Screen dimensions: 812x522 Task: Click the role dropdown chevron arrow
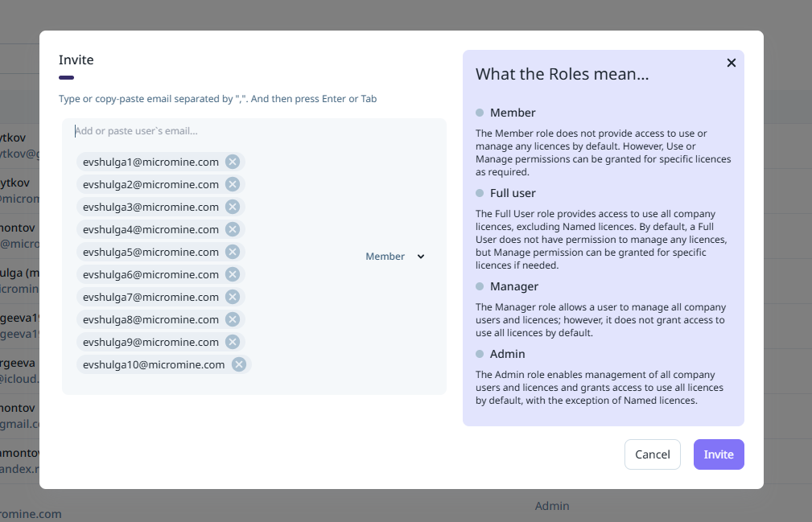(420, 257)
